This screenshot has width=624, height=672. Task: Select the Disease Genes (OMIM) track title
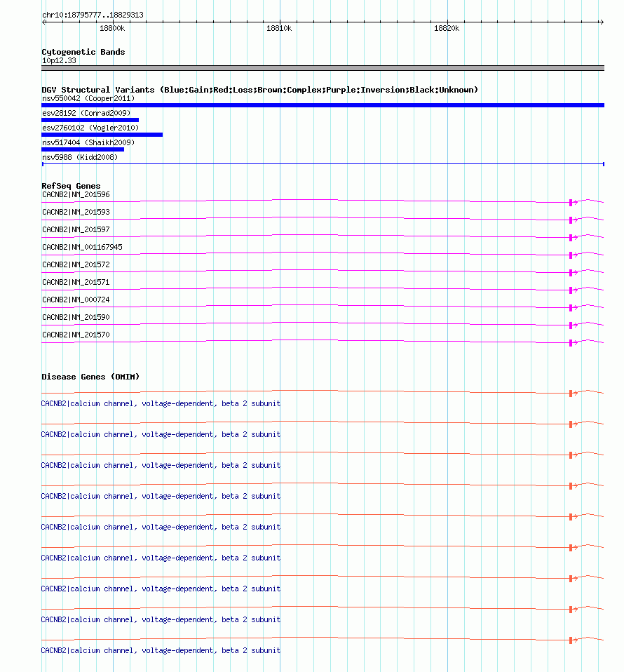tap(90, 377)
